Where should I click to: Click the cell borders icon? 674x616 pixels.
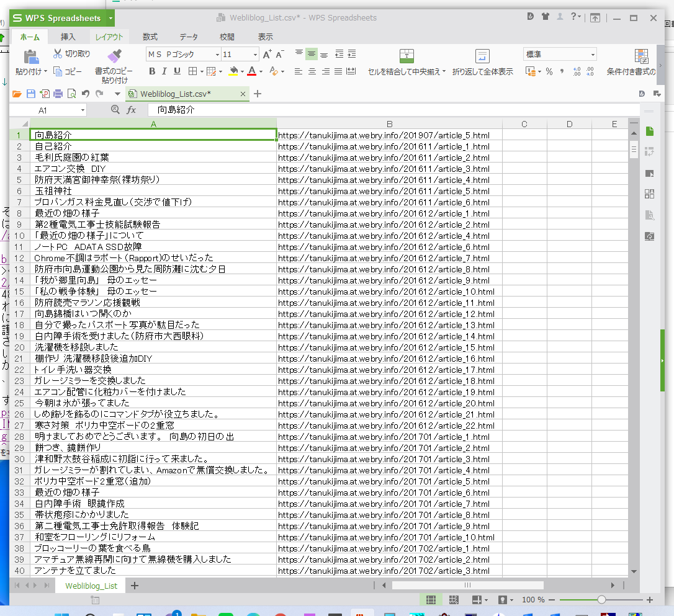pyautogui.click(x=192, y=71)
